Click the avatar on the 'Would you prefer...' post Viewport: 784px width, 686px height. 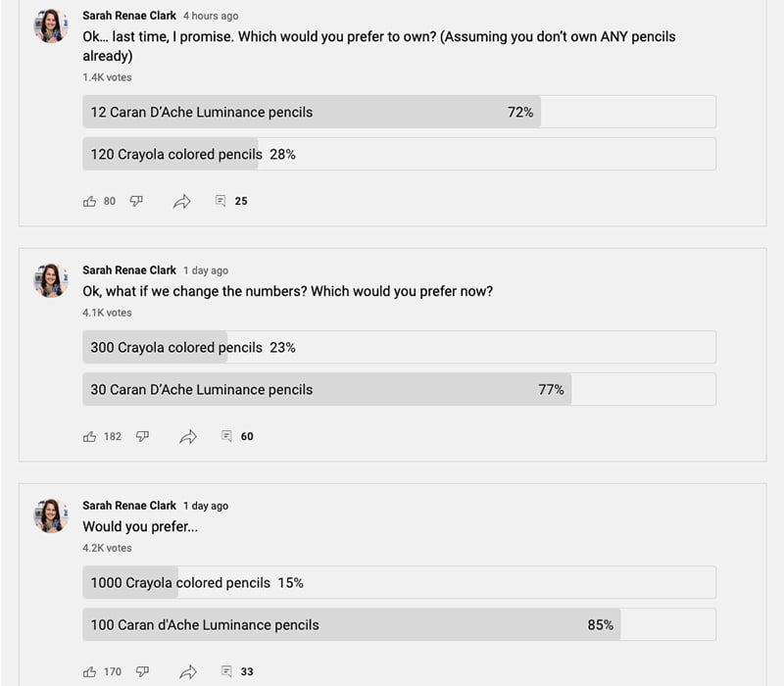51,515
